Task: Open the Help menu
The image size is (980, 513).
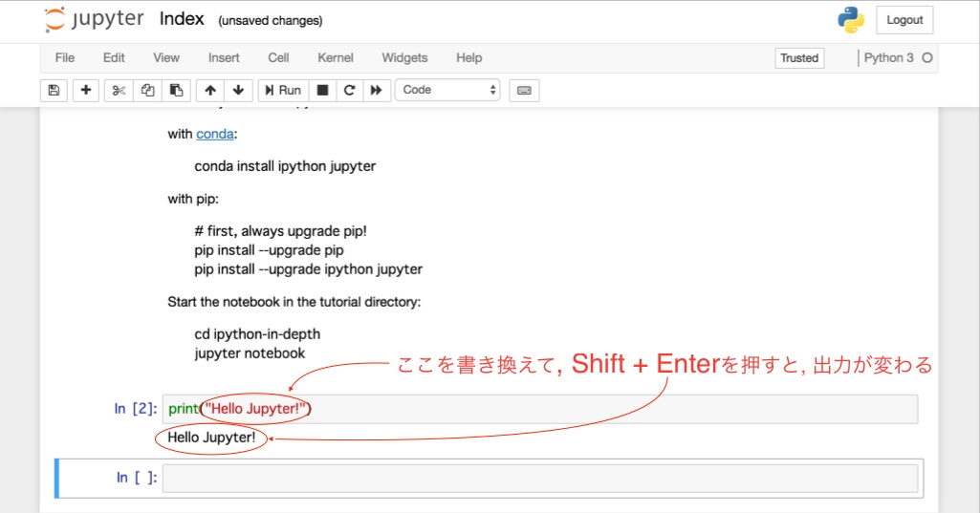Action: click(468, 57)
